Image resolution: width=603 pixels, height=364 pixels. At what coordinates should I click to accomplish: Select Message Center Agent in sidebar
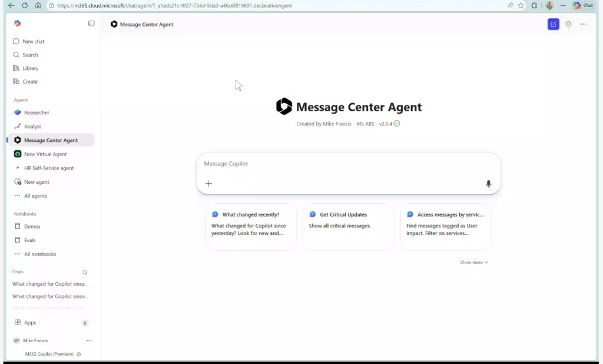point(51,140)
